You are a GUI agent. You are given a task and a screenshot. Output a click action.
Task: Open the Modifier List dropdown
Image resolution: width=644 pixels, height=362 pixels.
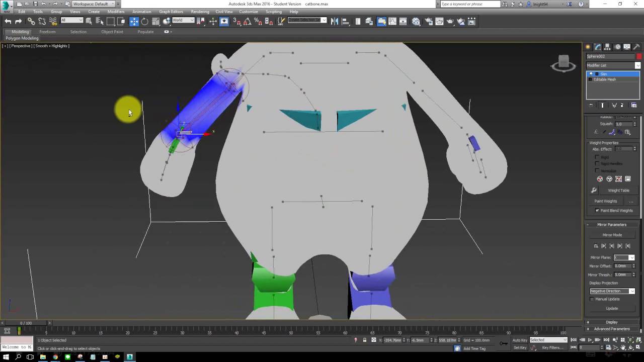(613, 65)
